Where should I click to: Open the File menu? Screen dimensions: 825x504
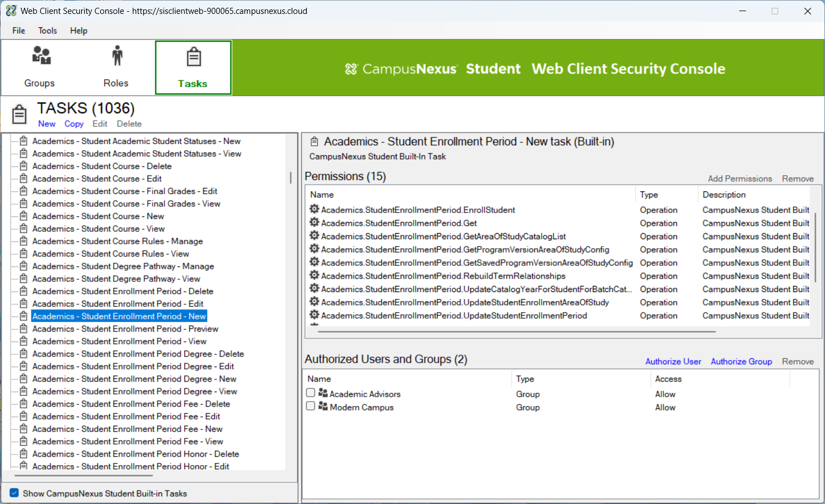click(x=19, y=31)
